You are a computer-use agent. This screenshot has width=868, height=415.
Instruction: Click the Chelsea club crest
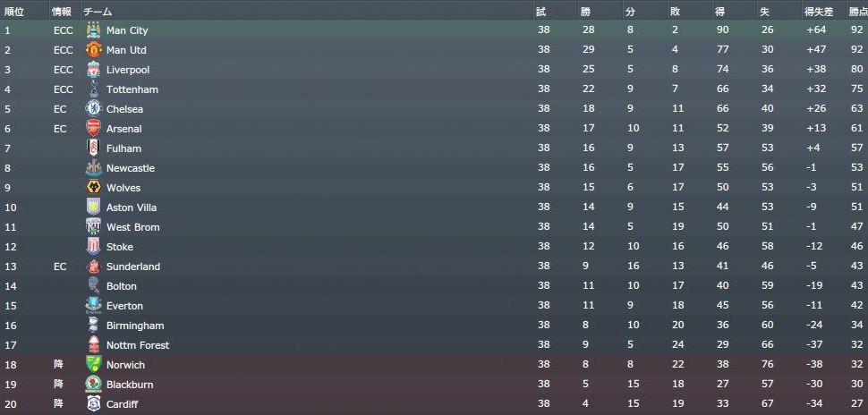(x=93, y=109)
